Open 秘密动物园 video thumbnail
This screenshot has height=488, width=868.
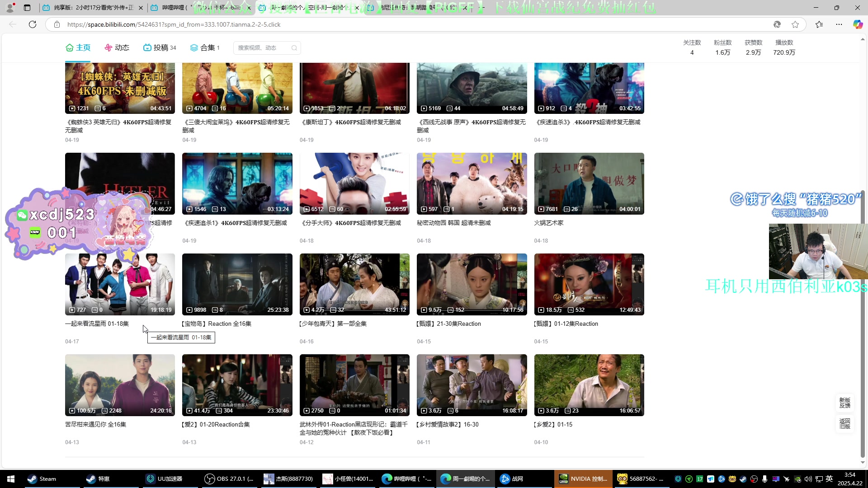tap(472, 183)
